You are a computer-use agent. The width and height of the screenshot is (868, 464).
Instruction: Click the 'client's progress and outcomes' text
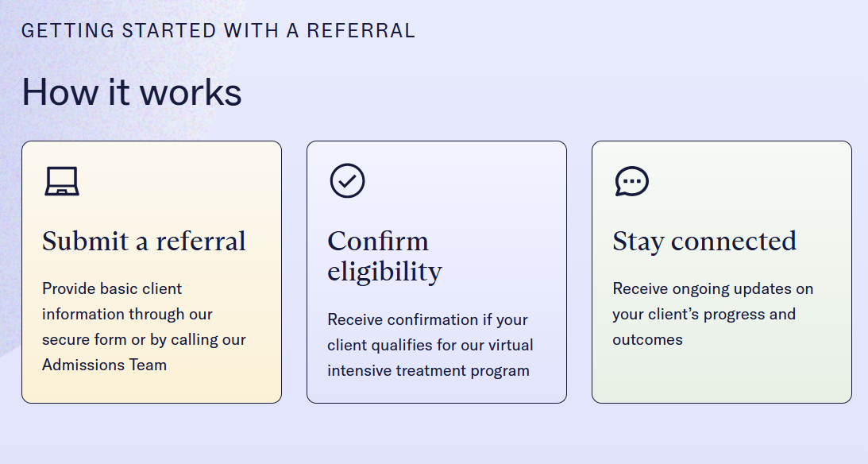[704, 327]
